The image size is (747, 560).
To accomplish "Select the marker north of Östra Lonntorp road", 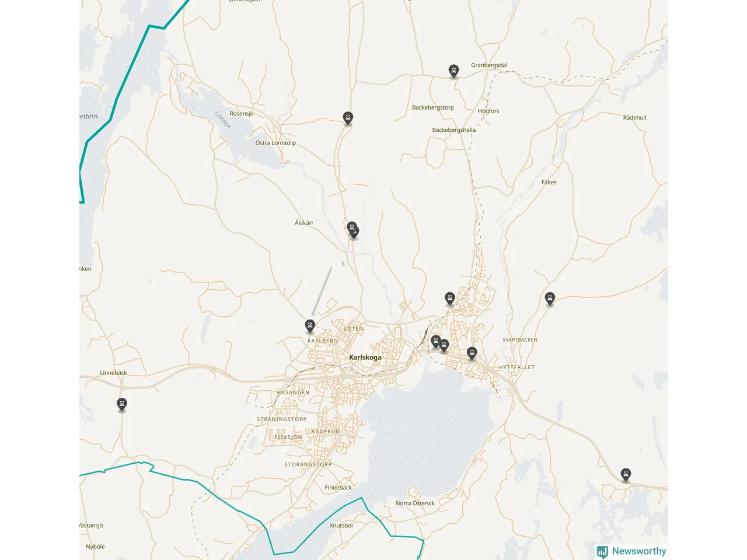I will (348, 118).
